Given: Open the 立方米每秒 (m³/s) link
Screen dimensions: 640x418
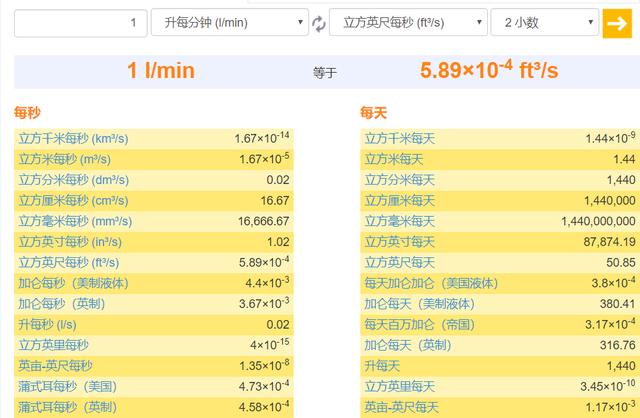Looking at the screenshot, I should (64, 159).
